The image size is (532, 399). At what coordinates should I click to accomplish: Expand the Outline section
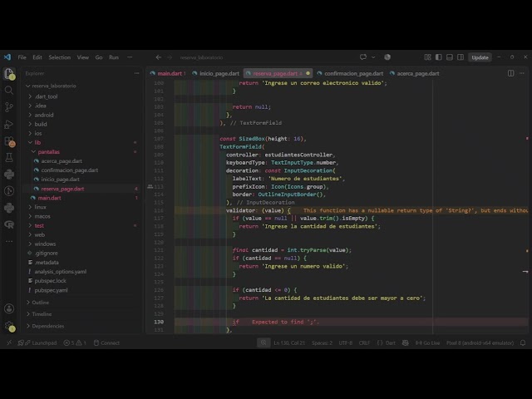41,303
